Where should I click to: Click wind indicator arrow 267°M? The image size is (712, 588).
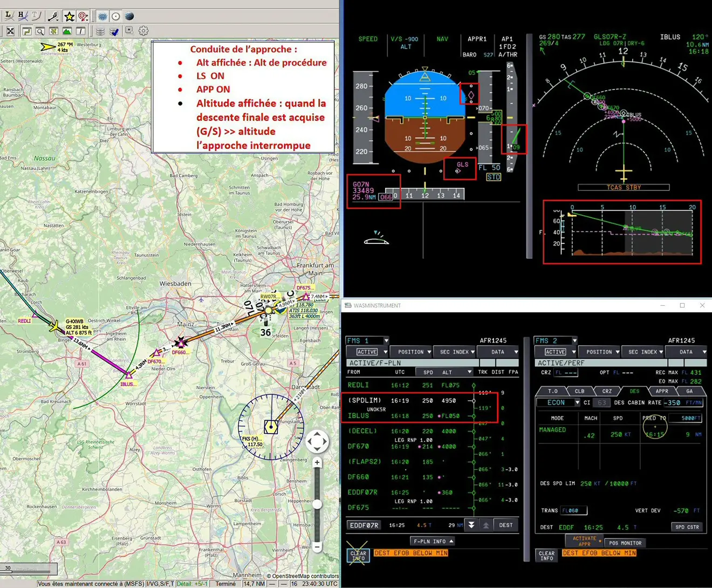(x=48, y=47)
